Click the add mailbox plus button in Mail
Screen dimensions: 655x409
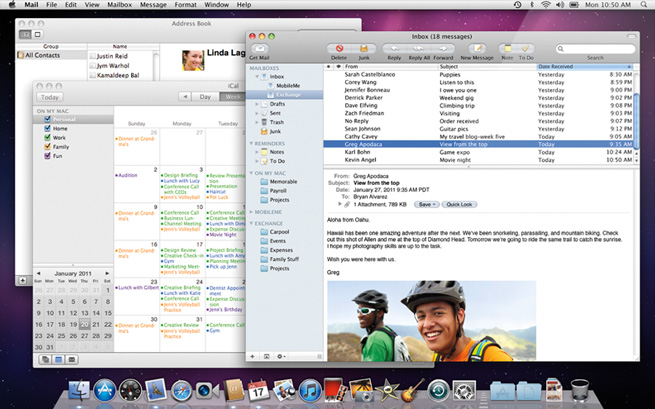click(252, 356)
